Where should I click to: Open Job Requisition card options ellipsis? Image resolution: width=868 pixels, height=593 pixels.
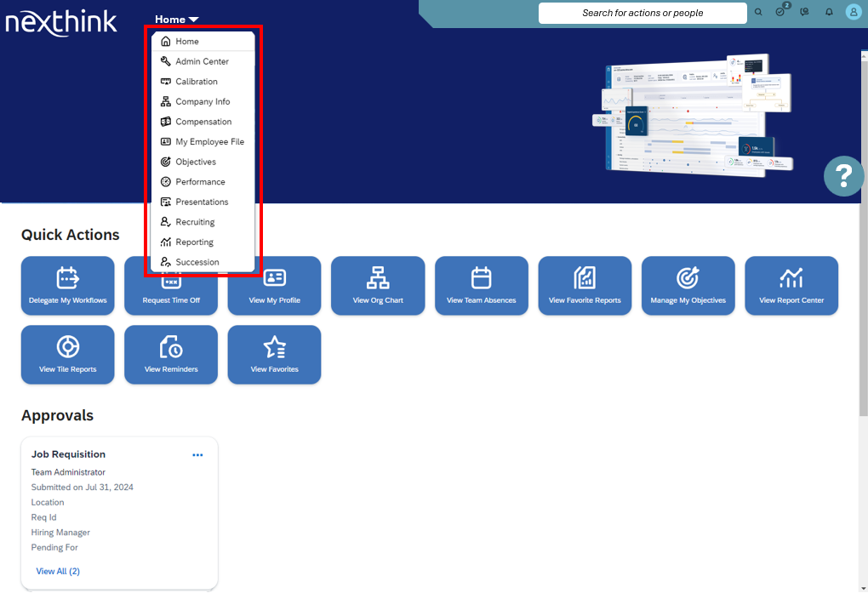tap(197, 454)
